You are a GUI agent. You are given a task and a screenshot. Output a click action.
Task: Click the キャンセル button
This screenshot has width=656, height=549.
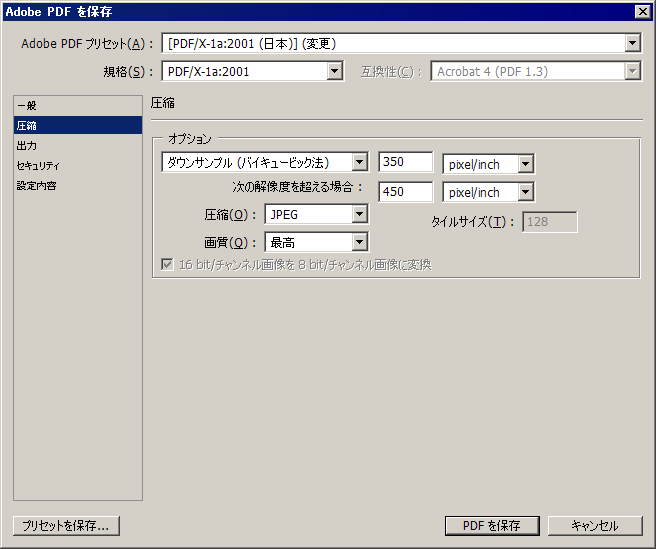pos(594,525)
